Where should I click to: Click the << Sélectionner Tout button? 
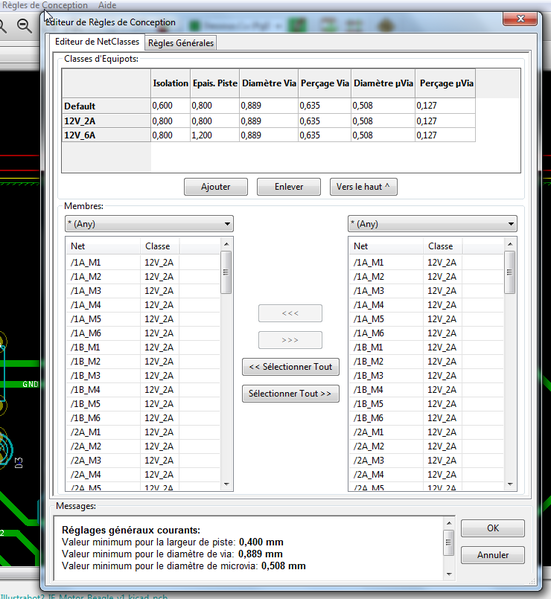click(290, 367)
